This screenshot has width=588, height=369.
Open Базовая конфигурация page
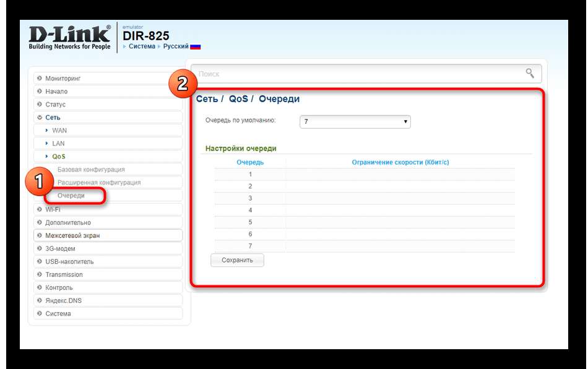pos(91,170)
